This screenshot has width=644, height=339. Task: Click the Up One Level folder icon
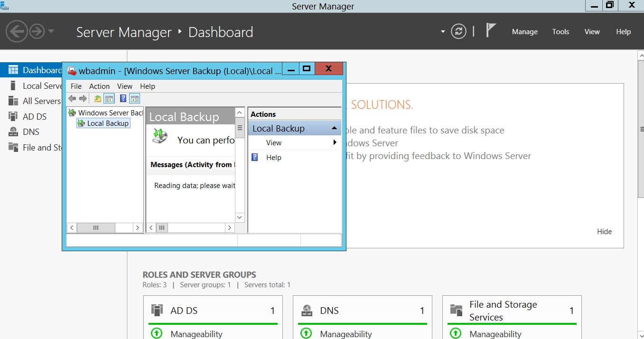point(98,99)
